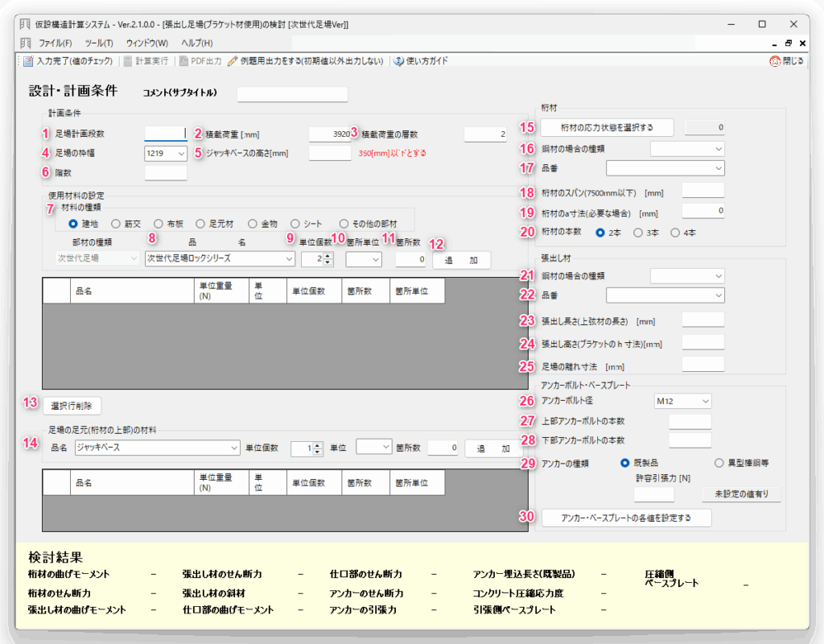The width and height of the screenshot is (824, 644).
Task: Click the 計算実行 calculator icon
Action: [128, 61]
